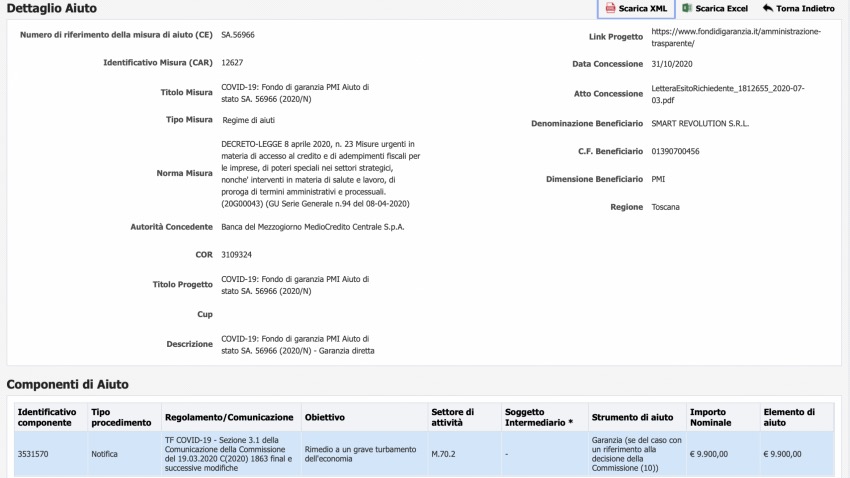Click the Scarica Excel button

click(x=715, y=8)
